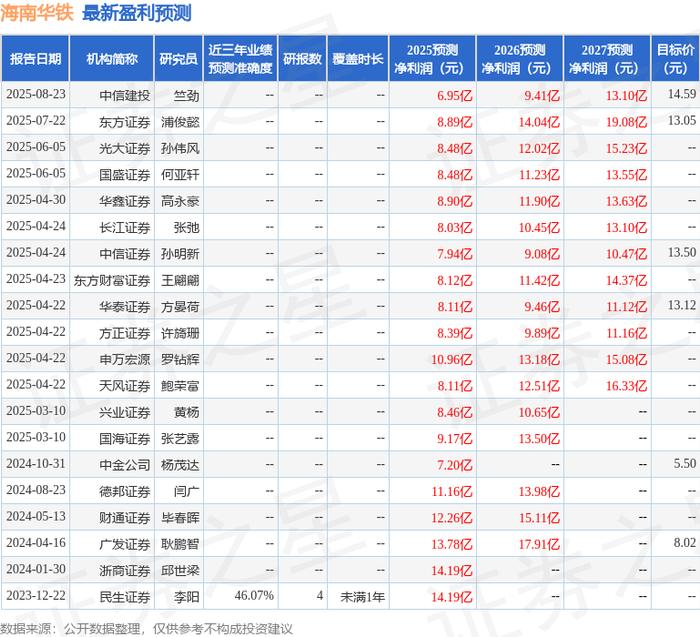Image resolution: width=700 pixels, height=637 pixels.
Task: Click the date 2025-04-23
Action: 36,279
